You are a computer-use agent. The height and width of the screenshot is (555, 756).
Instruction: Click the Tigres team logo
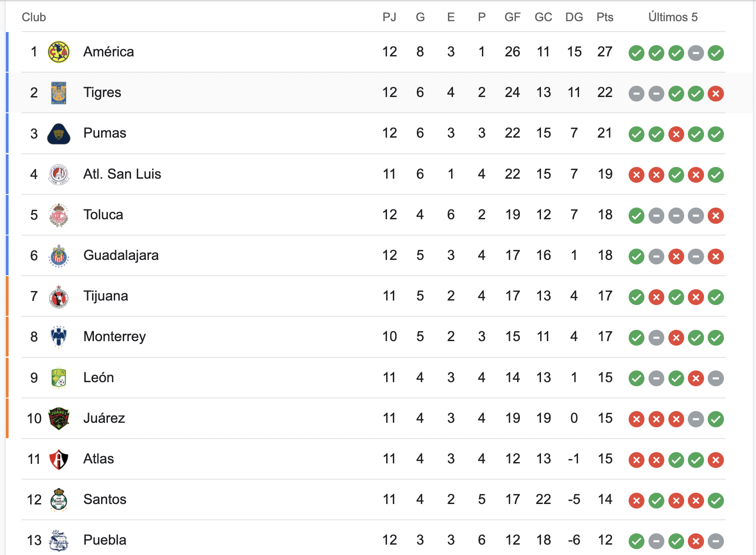pos(59,93)
